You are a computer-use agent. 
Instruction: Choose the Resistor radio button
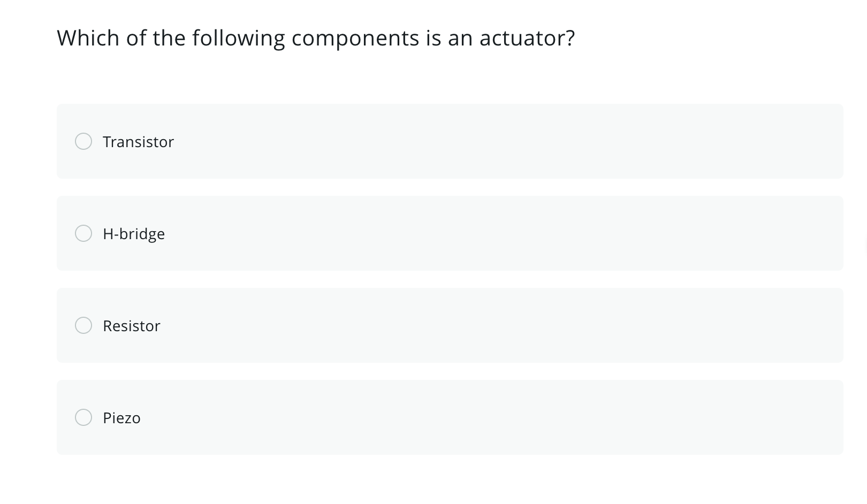83,325
